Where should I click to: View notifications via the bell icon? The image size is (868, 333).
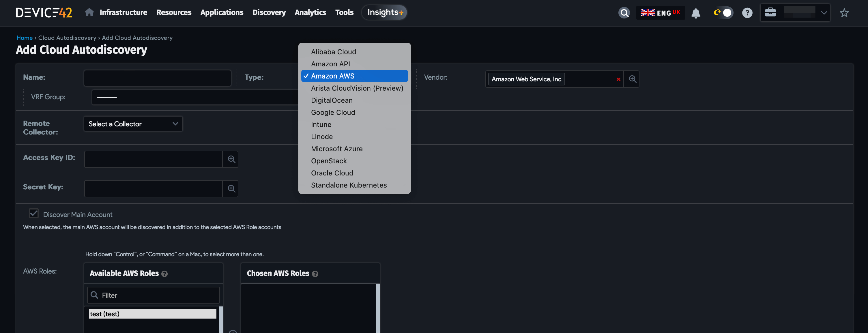[696, 13]
